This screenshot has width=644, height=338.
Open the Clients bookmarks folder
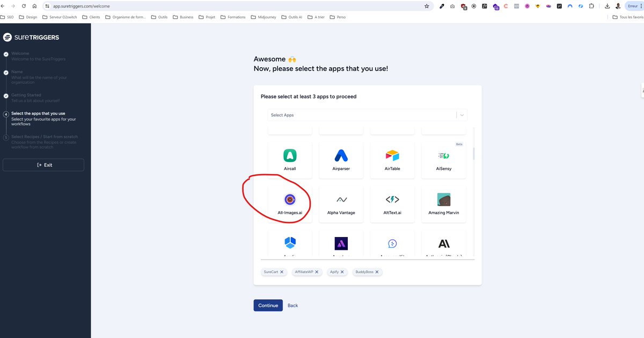click(91, 17)
